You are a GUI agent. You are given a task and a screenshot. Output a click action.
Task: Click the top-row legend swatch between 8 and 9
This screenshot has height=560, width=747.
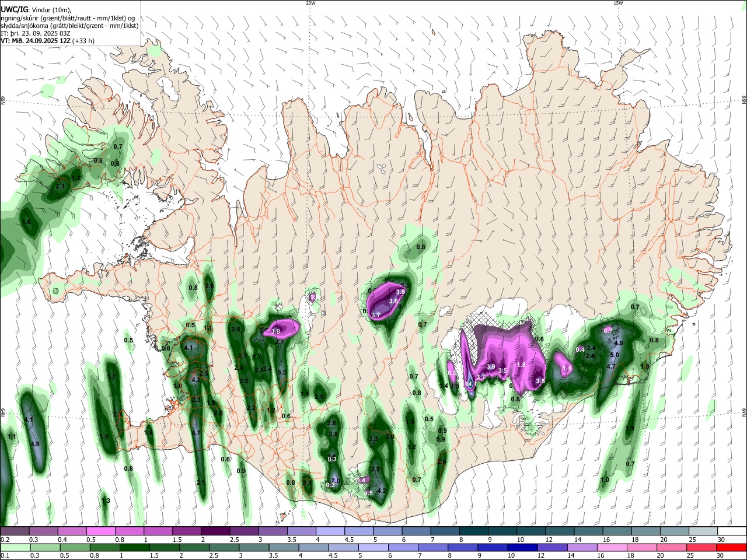473,531
